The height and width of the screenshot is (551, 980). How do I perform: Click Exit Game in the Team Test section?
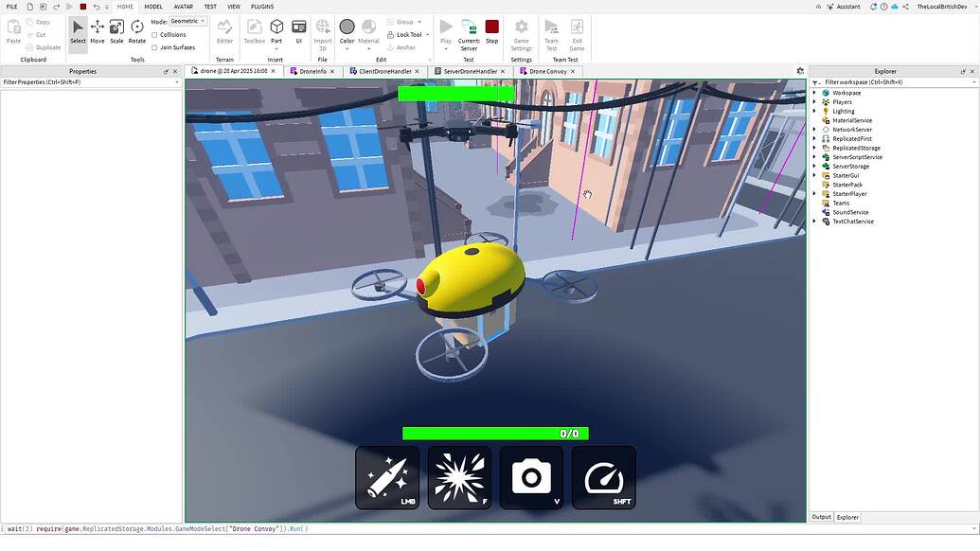point(578,28)
